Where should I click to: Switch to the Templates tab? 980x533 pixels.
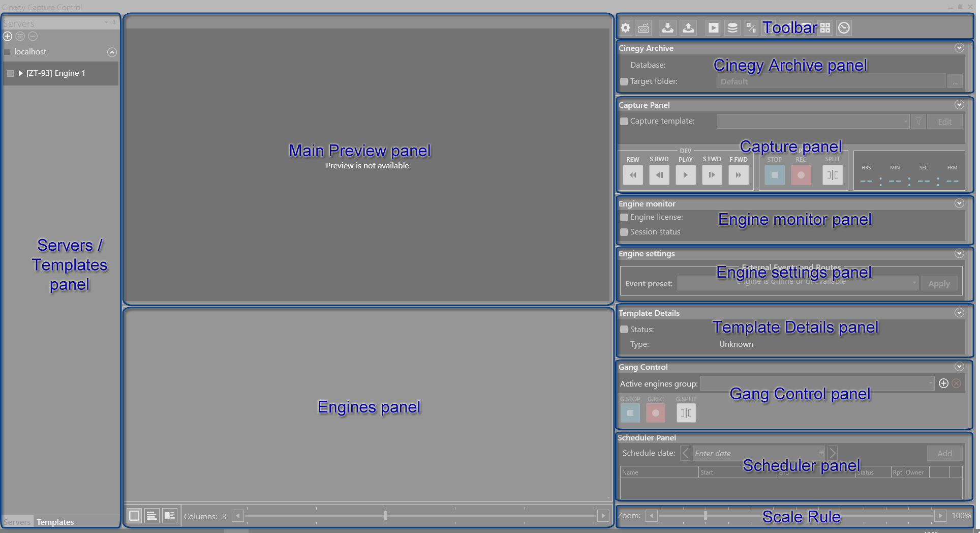point(55,522)
